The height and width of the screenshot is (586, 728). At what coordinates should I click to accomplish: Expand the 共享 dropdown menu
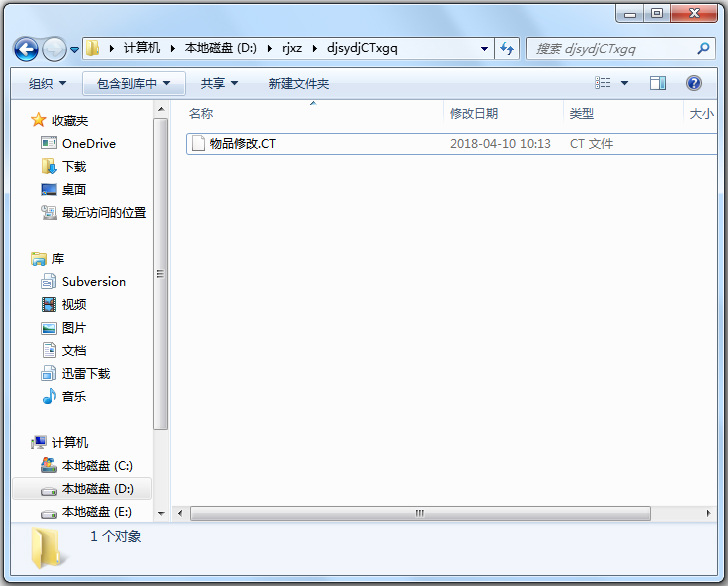(219, 84)
